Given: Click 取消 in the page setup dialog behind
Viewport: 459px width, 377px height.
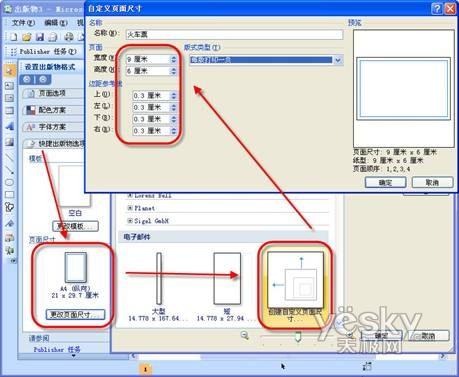Looking at the screenshot, I should [429, 336].
